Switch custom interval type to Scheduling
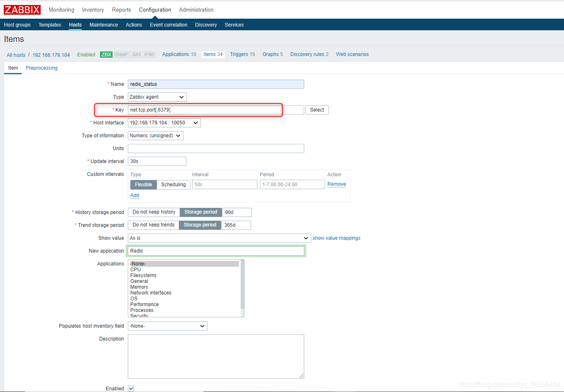This screenshot has width=564, height=392. 173,184
